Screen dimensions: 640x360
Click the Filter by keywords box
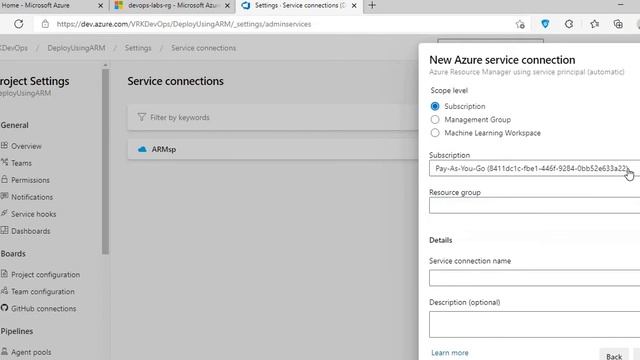pos(273,118)
